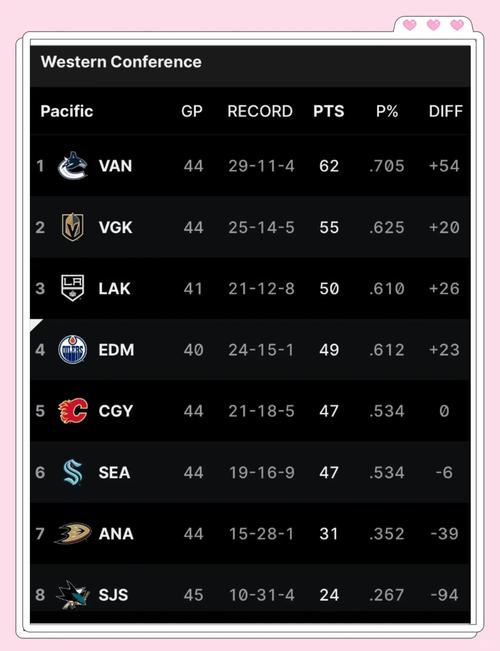Click the DIFF column header

click(x=446, y=111)
